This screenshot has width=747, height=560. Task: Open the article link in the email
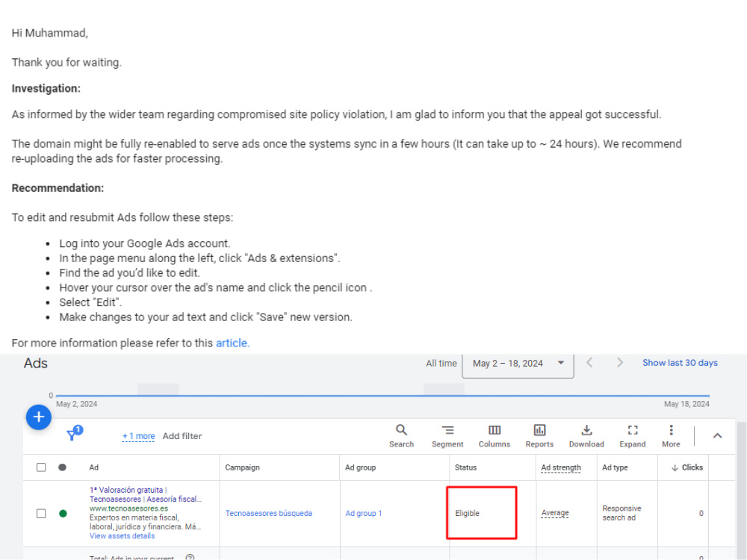(x=232, y=343)
